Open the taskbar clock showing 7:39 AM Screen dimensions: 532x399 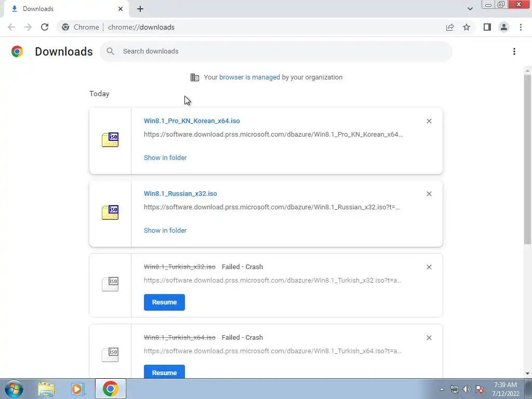tap(506, 389)
